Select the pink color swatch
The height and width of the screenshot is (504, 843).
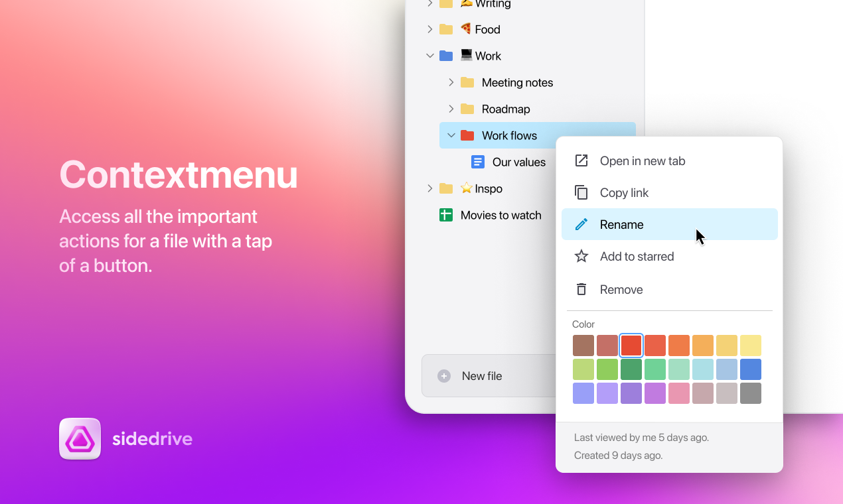click(x=679, y=393)
